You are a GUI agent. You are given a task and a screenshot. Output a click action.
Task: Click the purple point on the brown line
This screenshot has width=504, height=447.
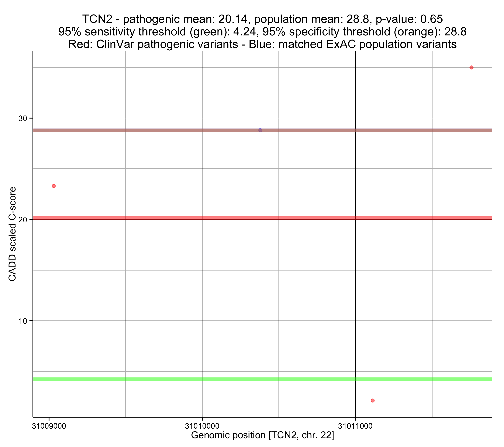[260, 130]
